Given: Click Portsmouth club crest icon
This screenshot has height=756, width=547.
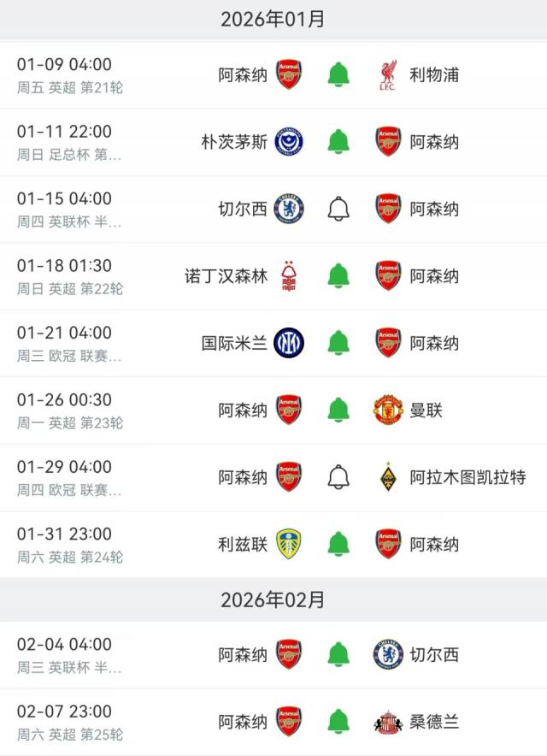Looking at the screenshot, I should click(x=289, y=142).
